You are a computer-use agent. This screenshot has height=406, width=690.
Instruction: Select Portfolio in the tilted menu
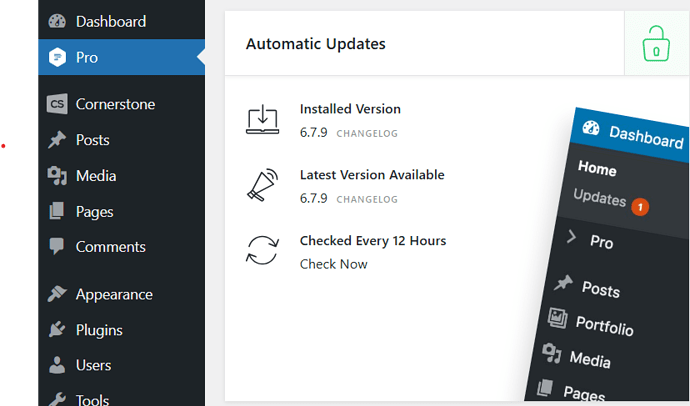point(604,325)
